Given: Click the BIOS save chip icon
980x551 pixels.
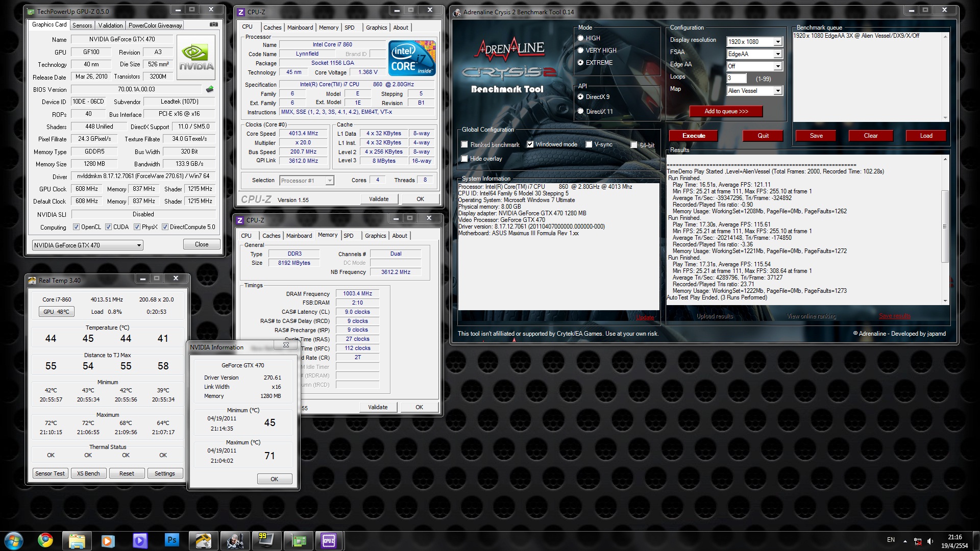Looking at the screenshot, I should (210, 89).
